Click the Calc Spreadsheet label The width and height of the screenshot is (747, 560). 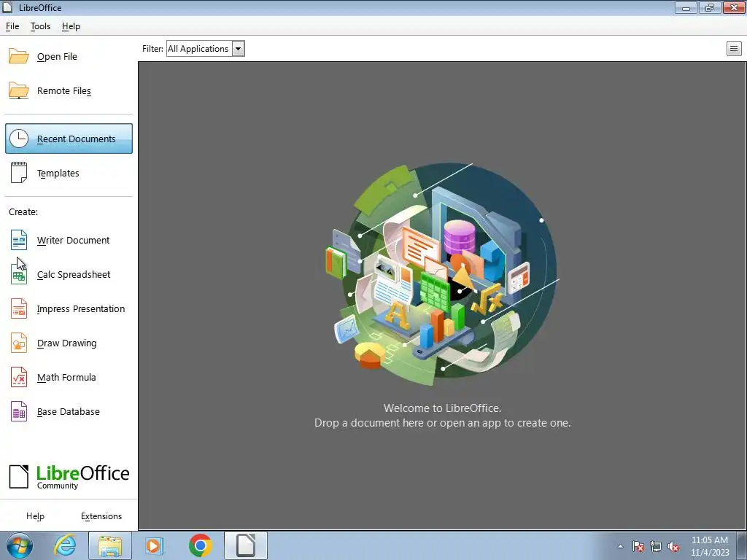pos(74,275)
